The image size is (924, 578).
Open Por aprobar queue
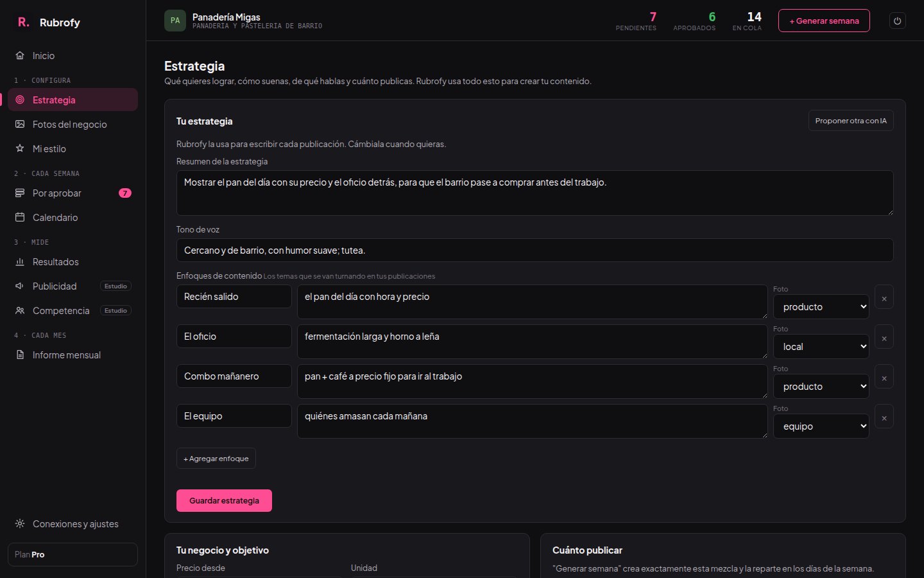click(73, 193)
